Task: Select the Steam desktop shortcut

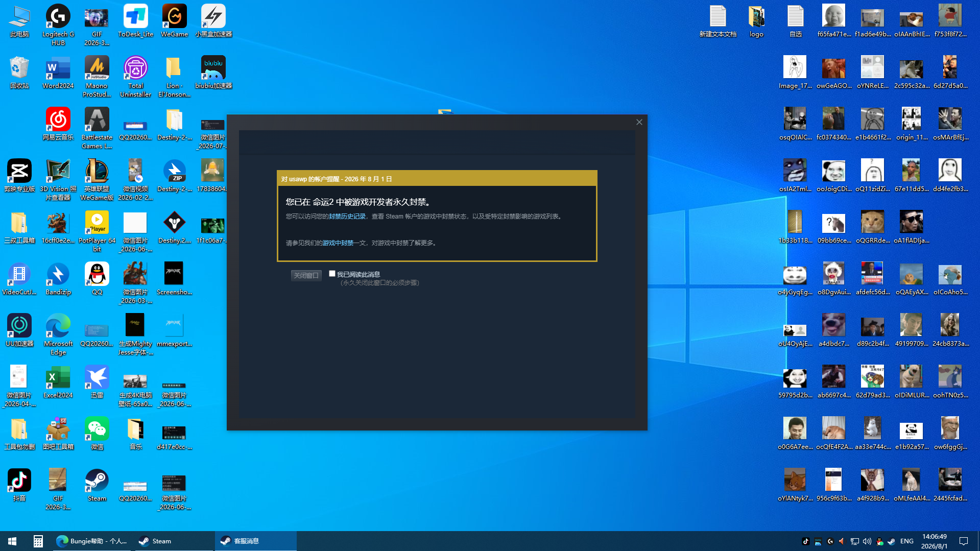Action: [97, 486]
